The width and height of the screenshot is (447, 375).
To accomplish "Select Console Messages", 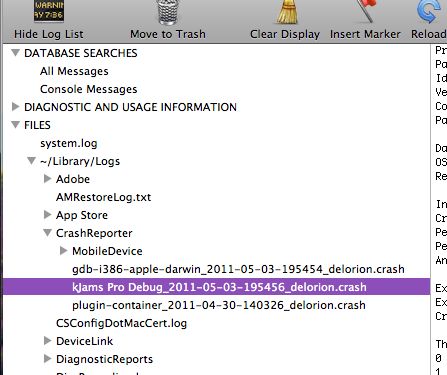I will (x=88, y=89).
